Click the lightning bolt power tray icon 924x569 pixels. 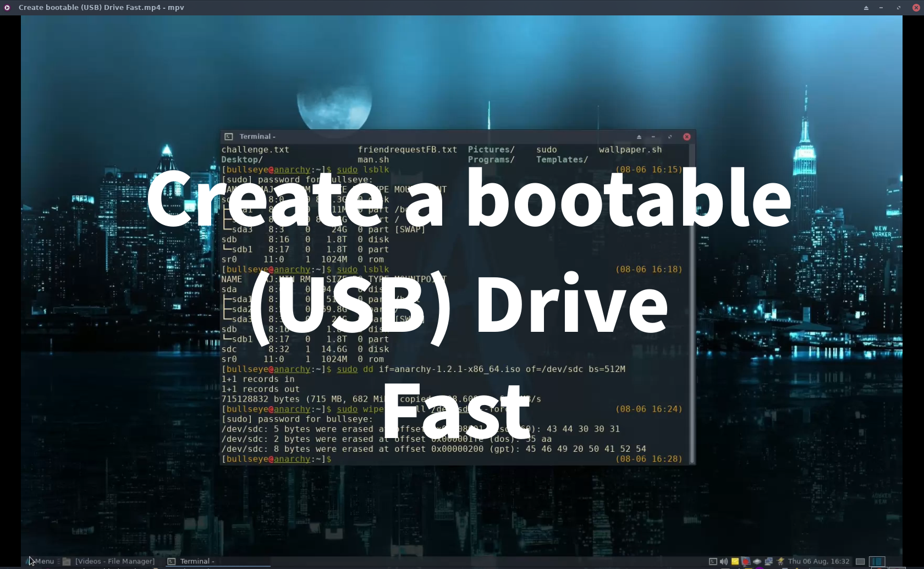pos(780,561)
